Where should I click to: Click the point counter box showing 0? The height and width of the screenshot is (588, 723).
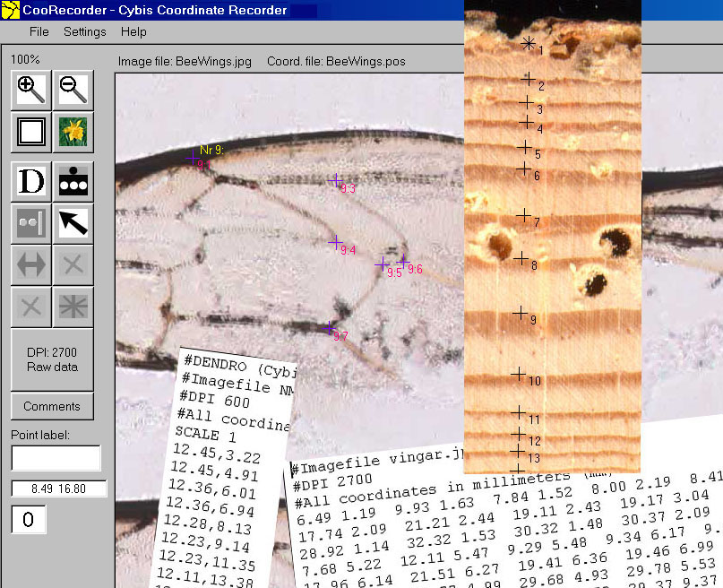pos(29,519)
